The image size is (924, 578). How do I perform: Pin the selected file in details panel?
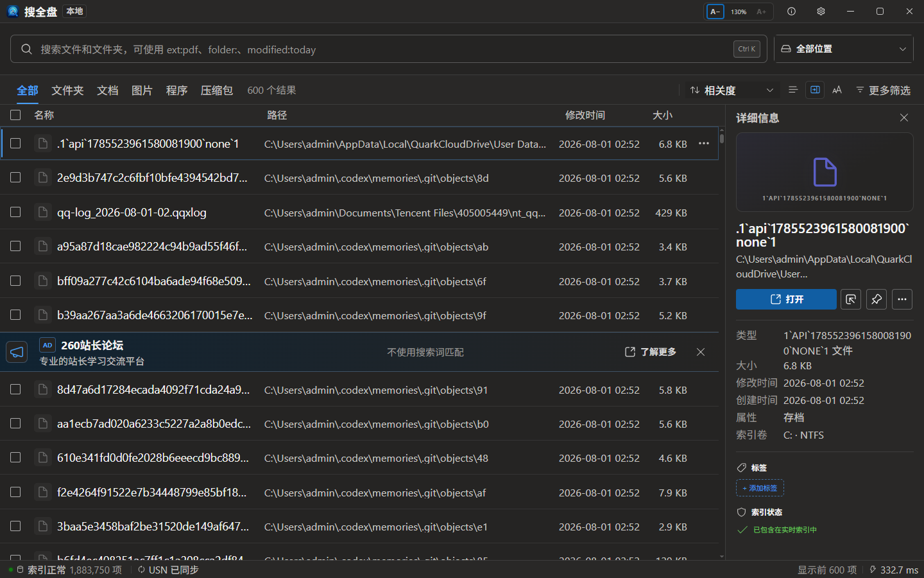tap(877, 299)
